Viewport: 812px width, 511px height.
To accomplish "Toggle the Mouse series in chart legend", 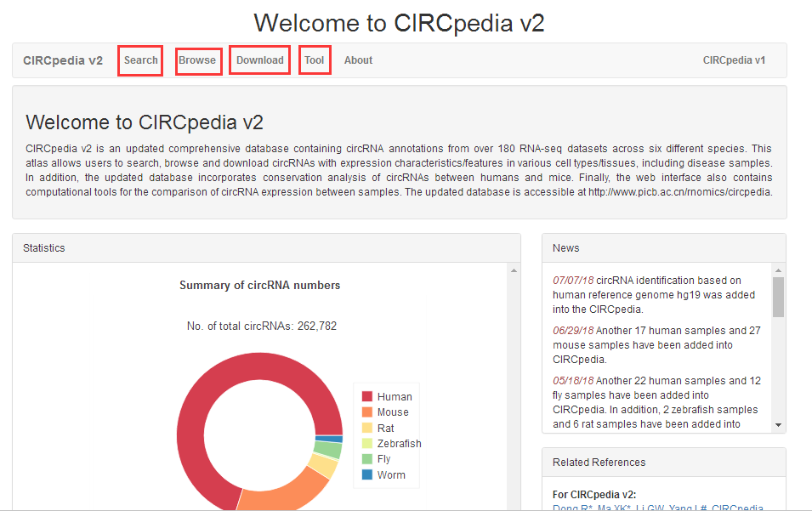I will tap(393, 412).
